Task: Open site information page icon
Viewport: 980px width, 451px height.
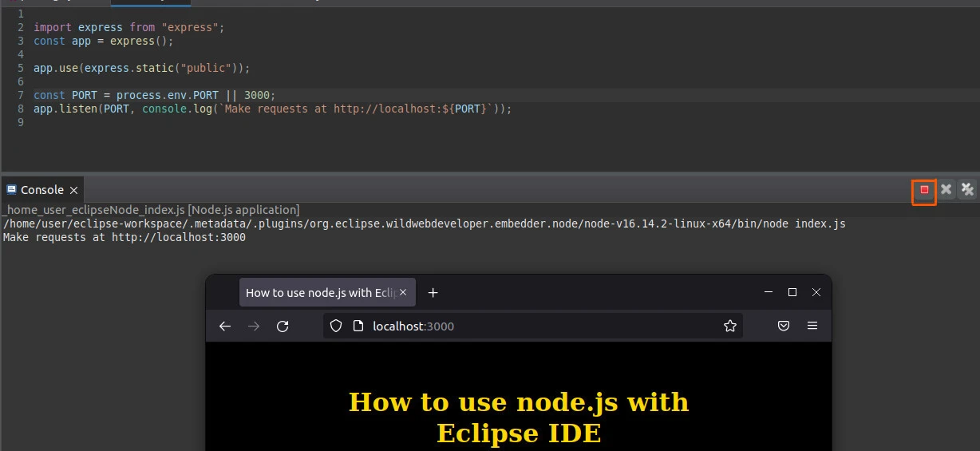Action: click(x=358, y=326)
